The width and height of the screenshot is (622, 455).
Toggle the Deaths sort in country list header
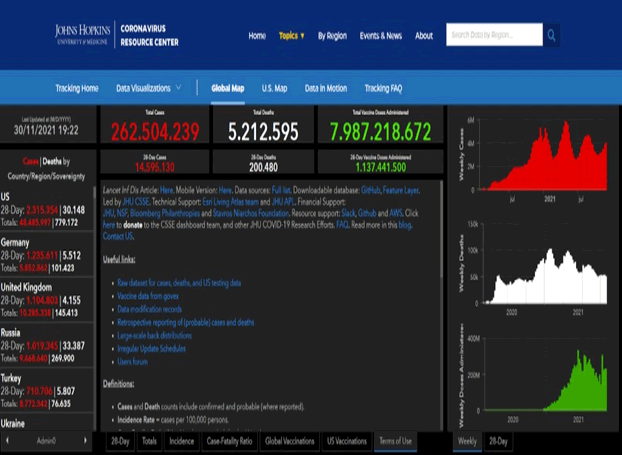52,161
